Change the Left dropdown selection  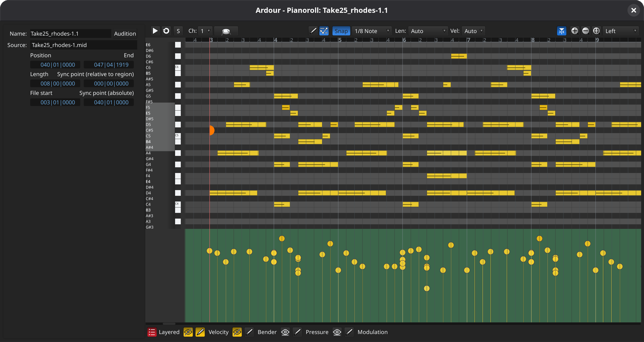(621, 31)
